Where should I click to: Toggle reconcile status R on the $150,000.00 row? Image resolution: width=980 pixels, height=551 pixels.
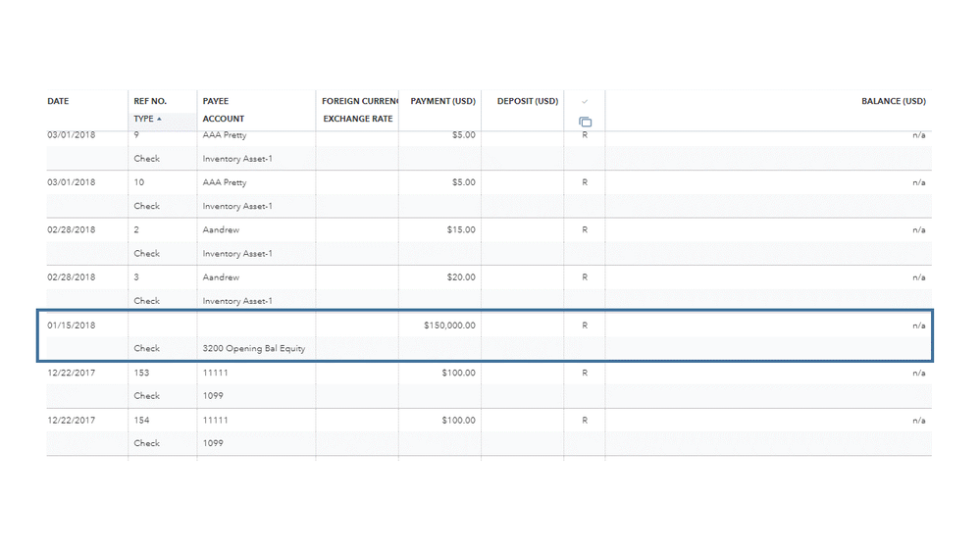(585, 326)
